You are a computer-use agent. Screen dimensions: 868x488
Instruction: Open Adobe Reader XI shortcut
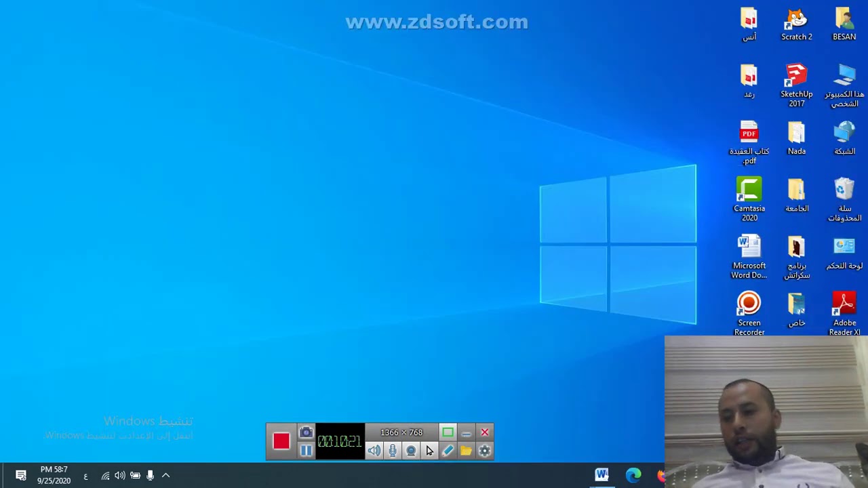(844, 314)
